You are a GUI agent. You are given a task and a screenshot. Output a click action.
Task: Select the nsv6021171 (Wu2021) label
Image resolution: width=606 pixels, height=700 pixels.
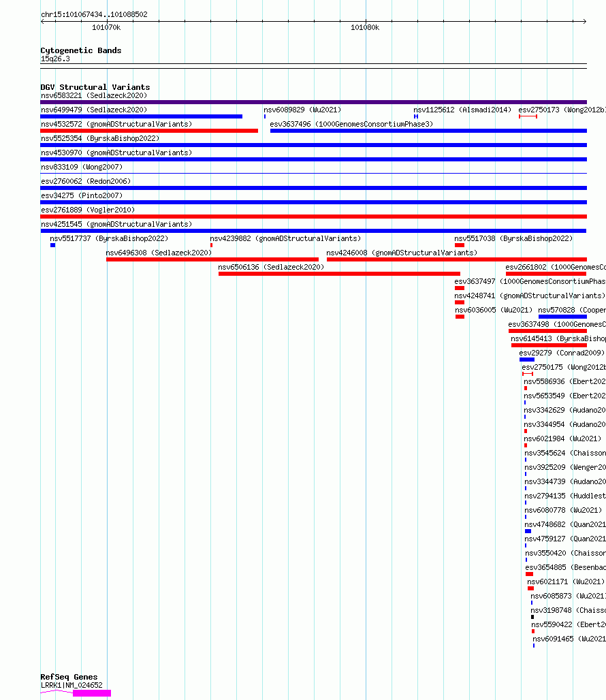point(566,582)
